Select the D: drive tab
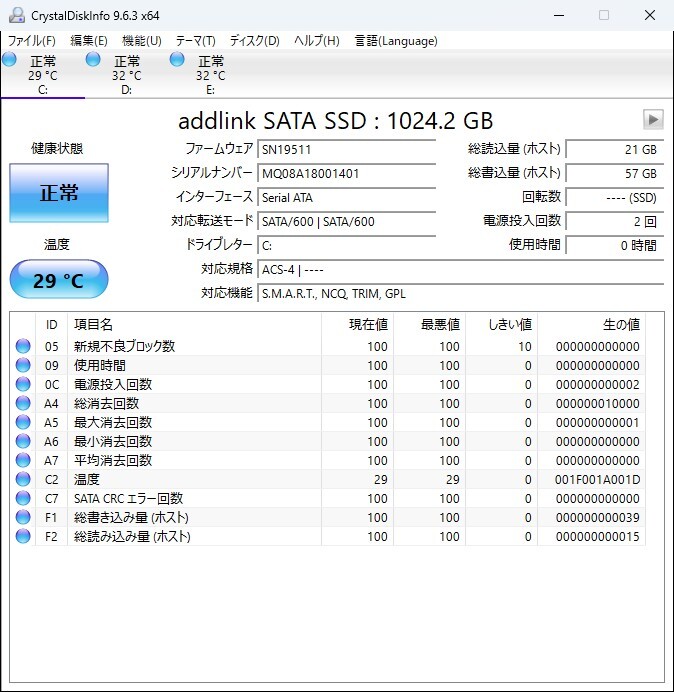The height and width of the screenshot is (692, 674). click(x=127, y=74)
